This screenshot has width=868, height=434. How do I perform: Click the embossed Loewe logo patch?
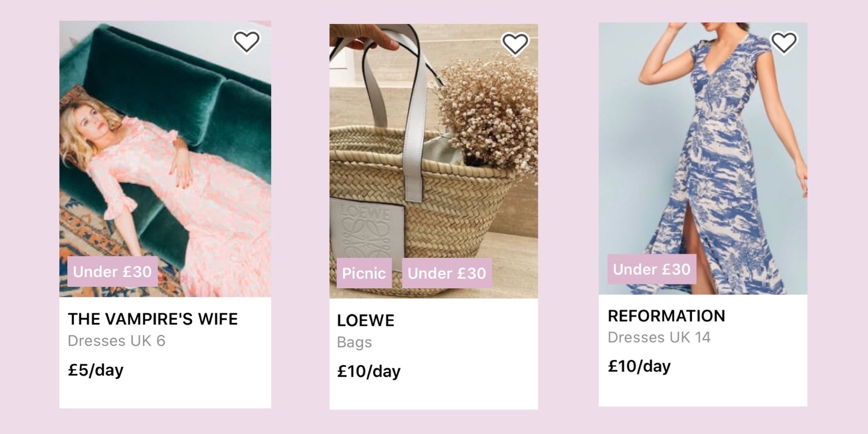click(367, 230)
